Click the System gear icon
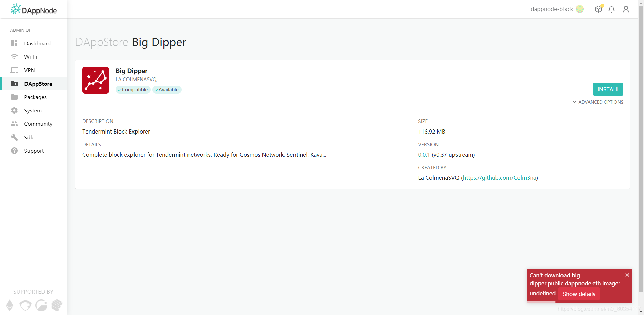The image size is (644, 315). coord(14,110)
